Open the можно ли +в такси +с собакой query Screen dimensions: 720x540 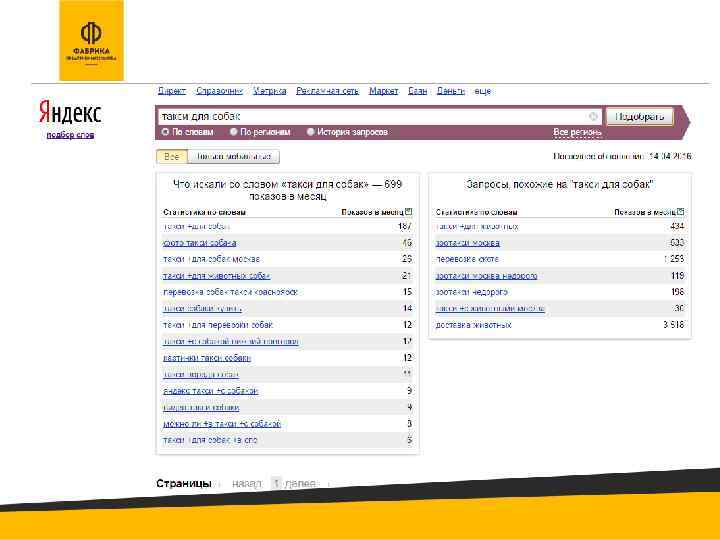[222, 424]
